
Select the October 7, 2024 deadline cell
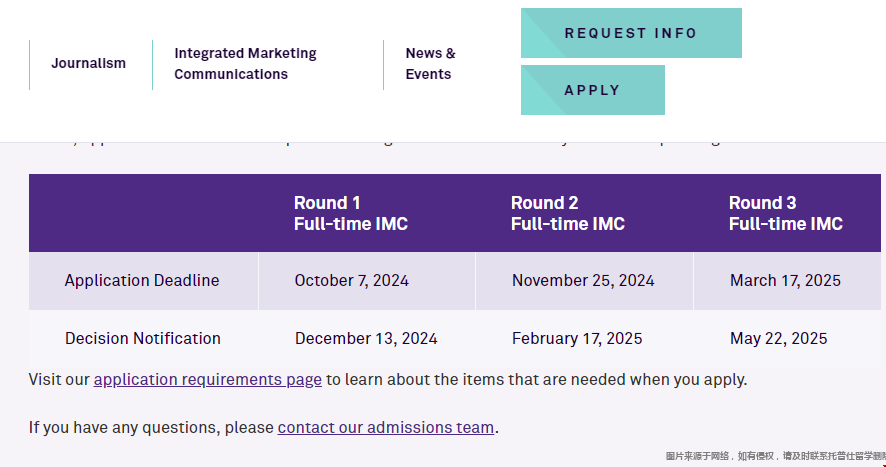tap(351, 280)
